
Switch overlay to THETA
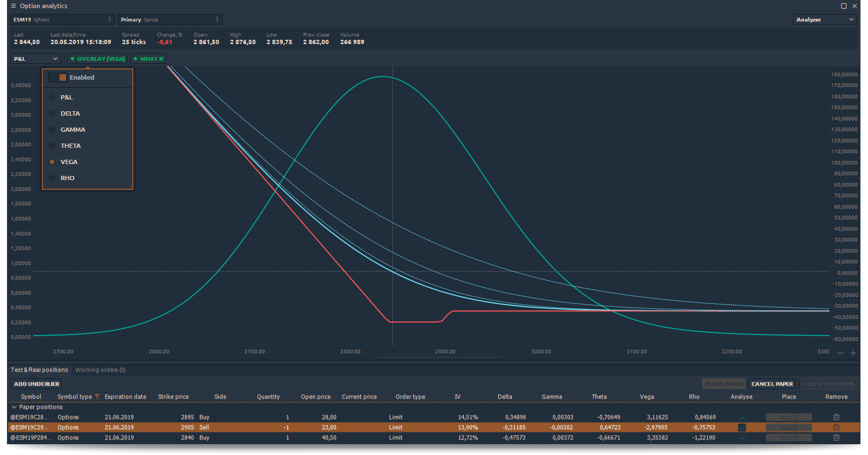point(52,146)
